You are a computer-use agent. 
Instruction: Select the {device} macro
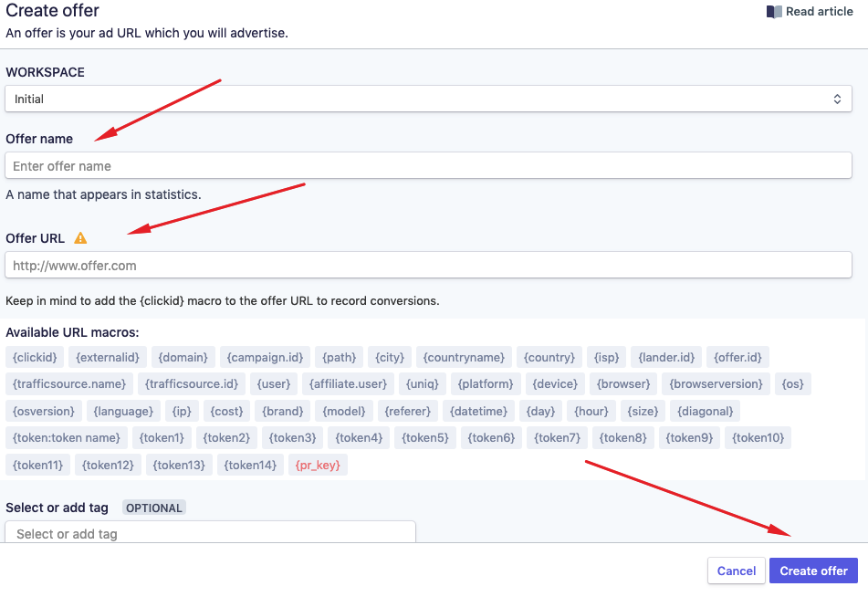554,383
